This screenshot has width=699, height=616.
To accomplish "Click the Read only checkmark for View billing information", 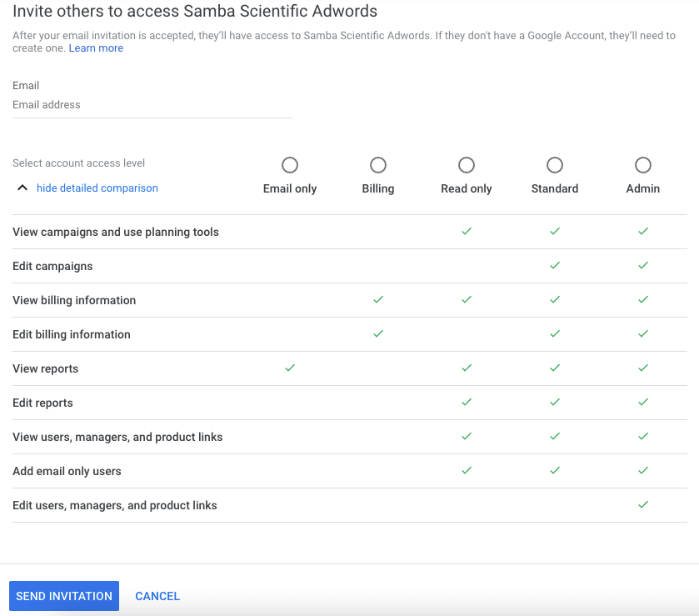I will tap(467, 299).
